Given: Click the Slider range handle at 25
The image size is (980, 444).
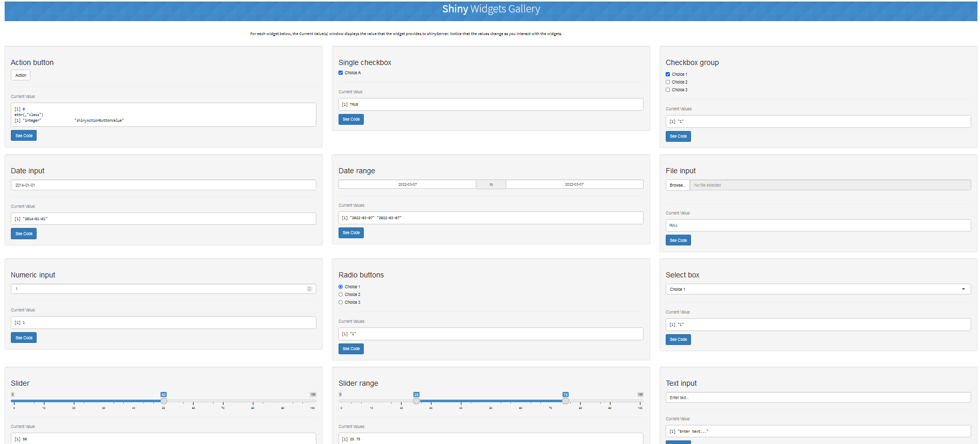Looking at the screenshot, I should [x=416, y=401].
